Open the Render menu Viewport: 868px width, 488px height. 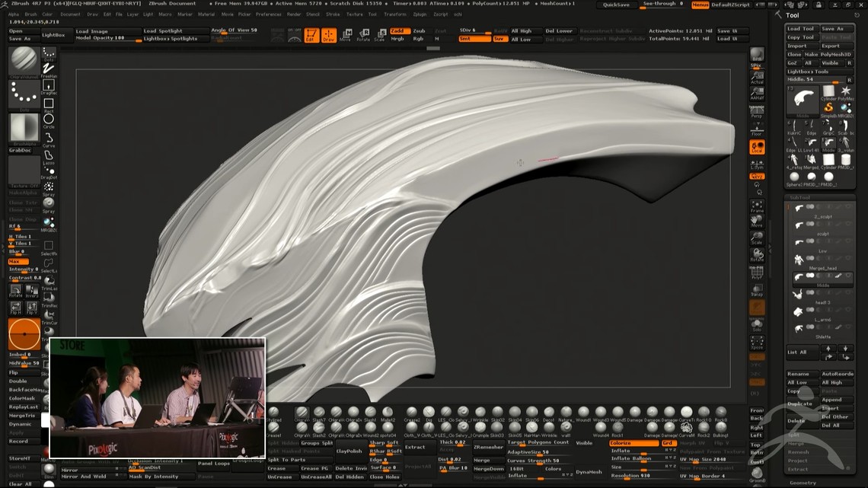pos(294,14)
